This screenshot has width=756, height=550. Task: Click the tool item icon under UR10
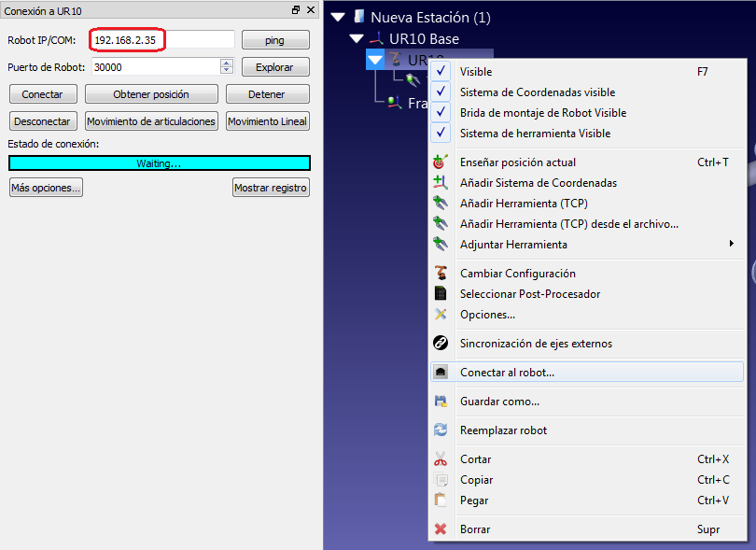[x=413, y=79]
